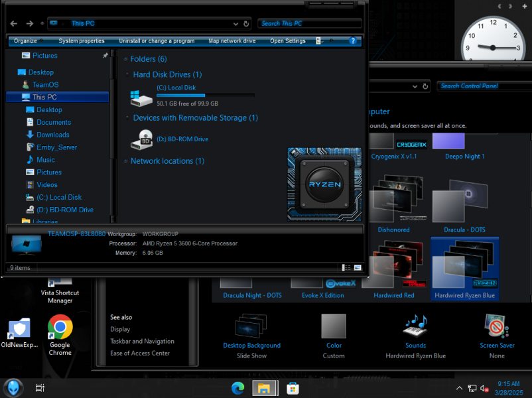Click Map network drive

coord(232,41)
